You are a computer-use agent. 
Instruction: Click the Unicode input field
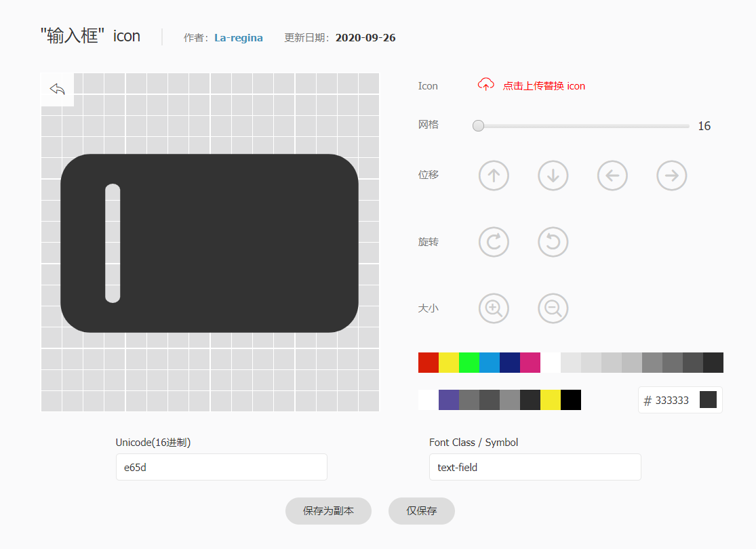[222, 467]
